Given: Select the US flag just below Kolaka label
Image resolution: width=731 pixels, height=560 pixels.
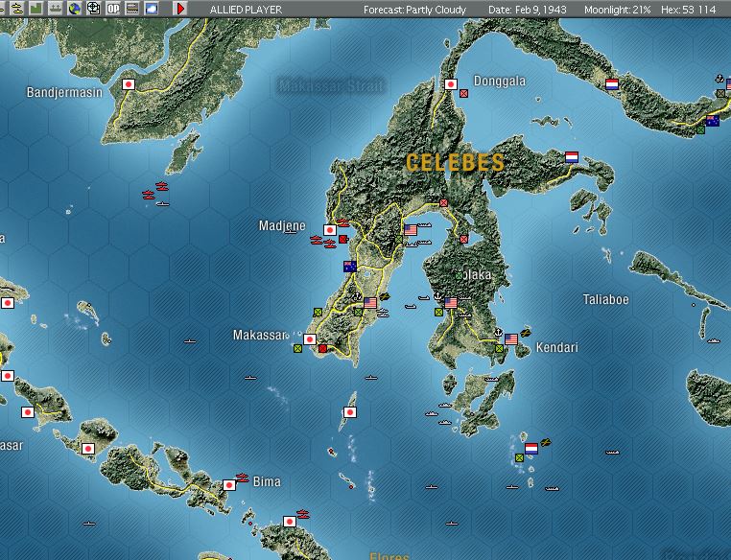Looking at the screenshot, I should 451,303.
